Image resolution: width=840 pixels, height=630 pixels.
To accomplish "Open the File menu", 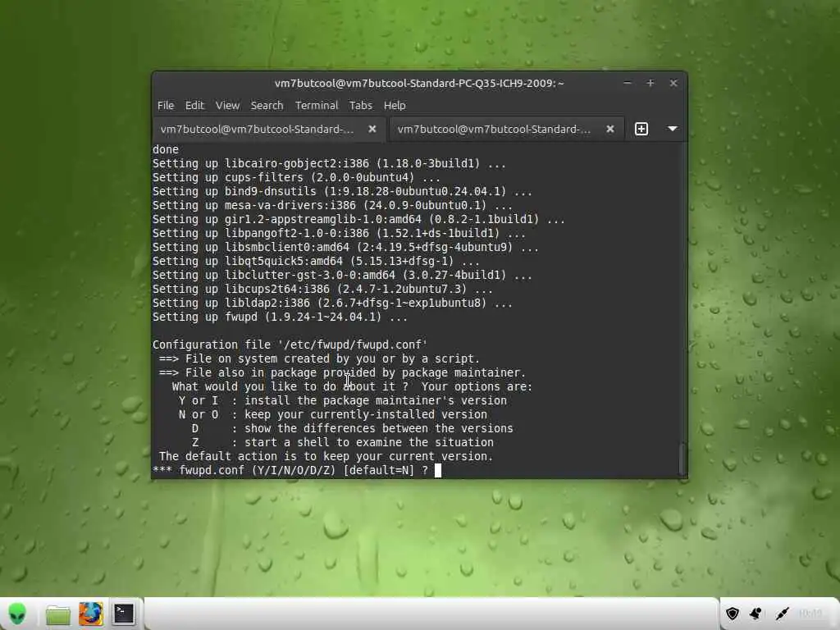I will coord(166,106).
